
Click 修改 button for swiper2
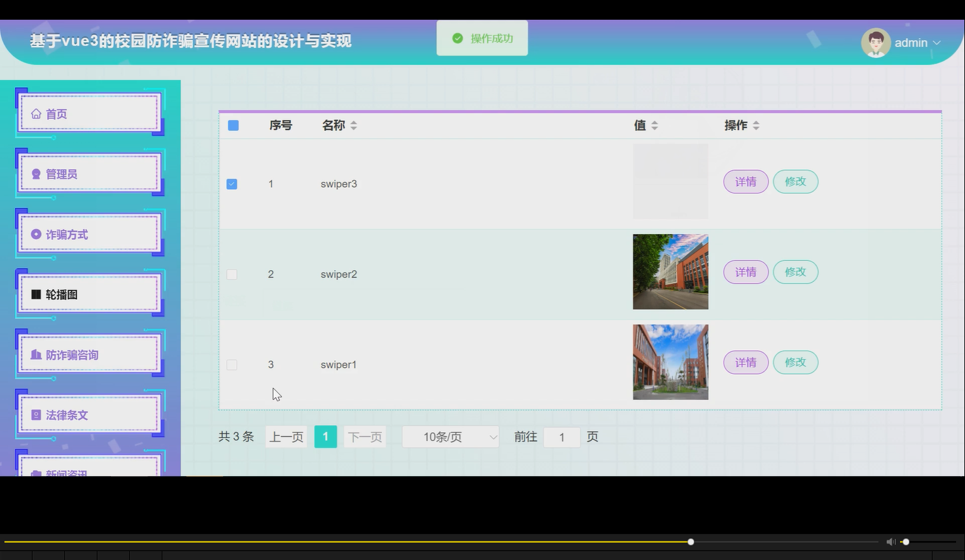(795, 272)
